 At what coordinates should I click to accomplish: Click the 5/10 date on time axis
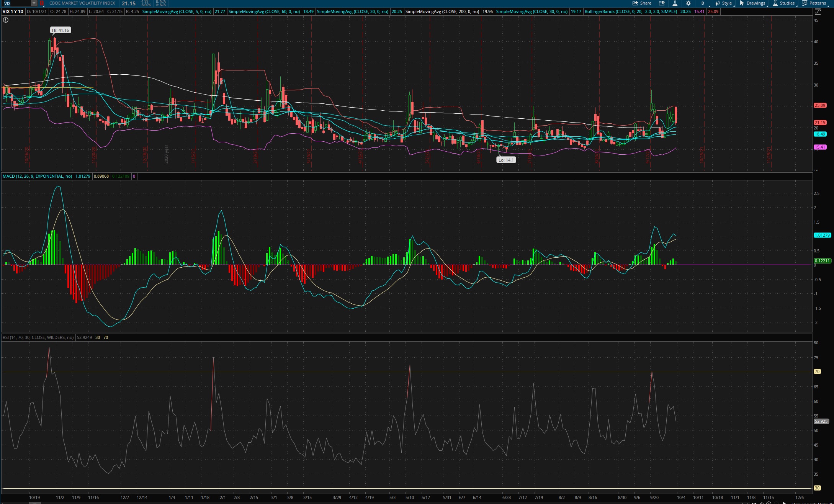[x=409, y=497]
